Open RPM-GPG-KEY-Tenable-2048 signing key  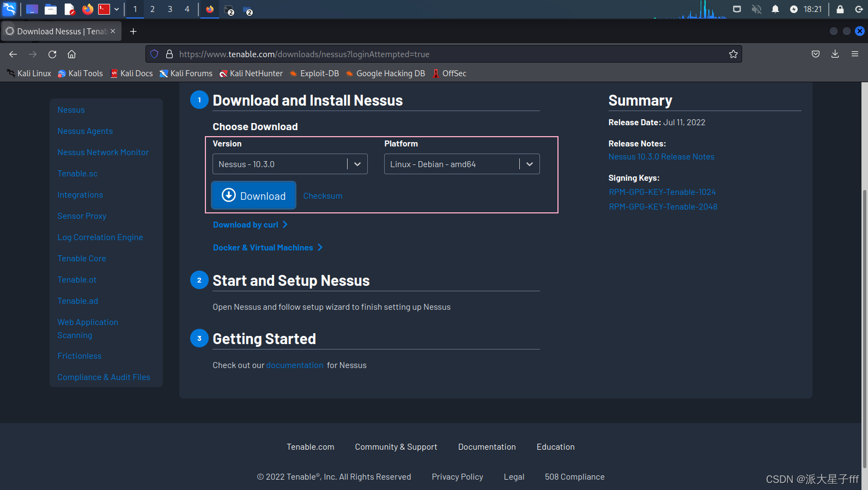pyautogui.click(x=663, y=207)
